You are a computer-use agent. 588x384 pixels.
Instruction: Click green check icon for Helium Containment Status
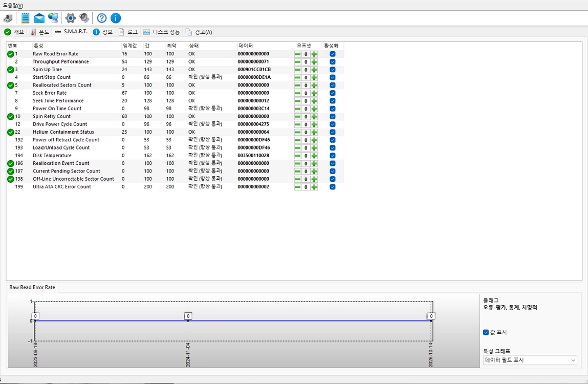pyautogui.click(x=11, y=132)
